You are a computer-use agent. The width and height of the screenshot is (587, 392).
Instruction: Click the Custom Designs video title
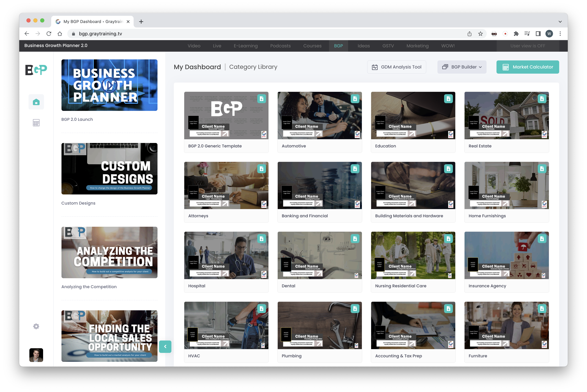[78, 203]
